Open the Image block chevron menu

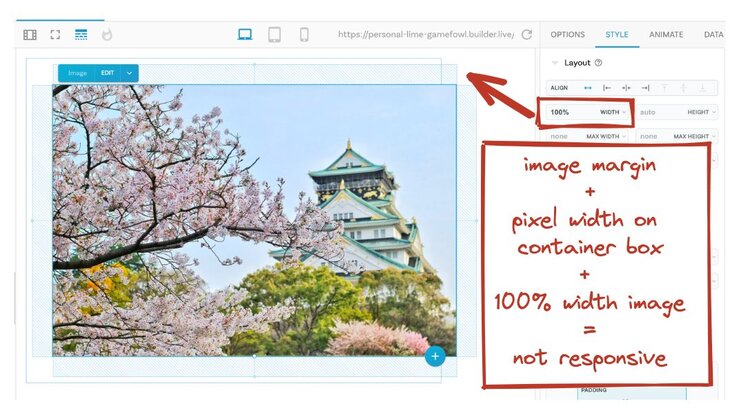pyautogui.click(x=129, y=73)
